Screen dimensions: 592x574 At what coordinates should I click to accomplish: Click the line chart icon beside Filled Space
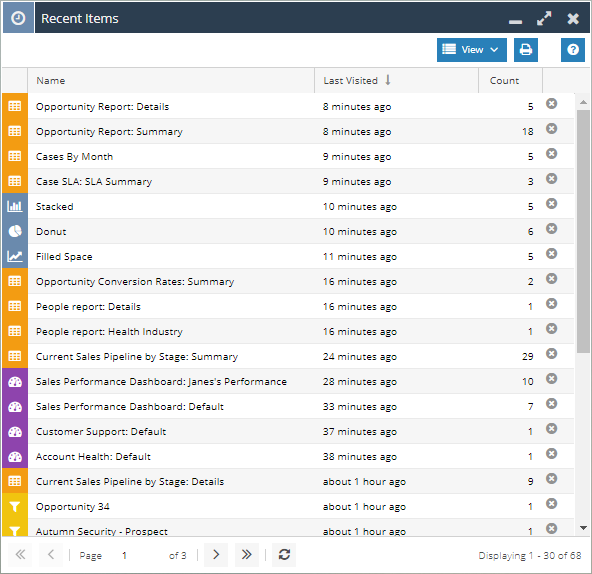(x=15, y=256)
